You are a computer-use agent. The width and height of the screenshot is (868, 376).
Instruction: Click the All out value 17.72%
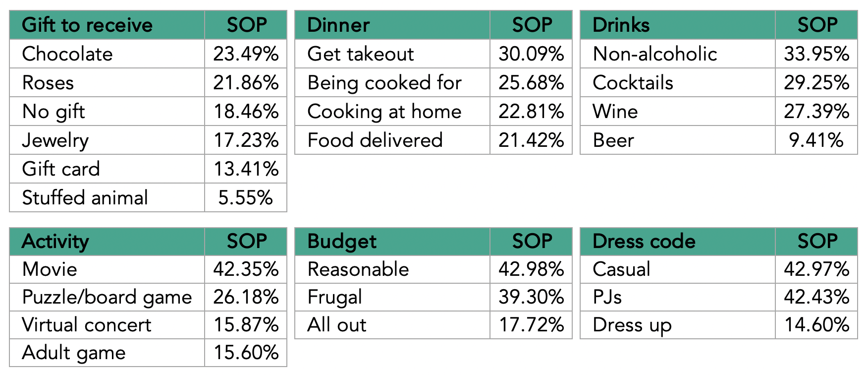pos(531,325)
